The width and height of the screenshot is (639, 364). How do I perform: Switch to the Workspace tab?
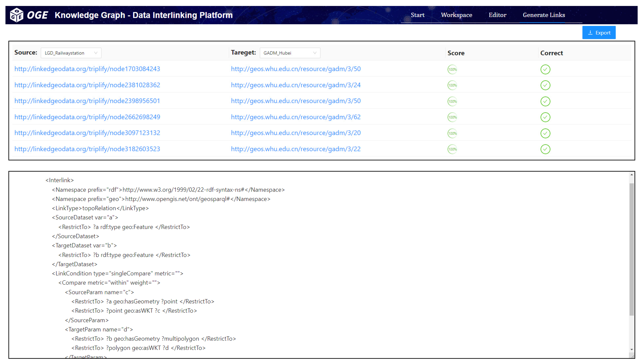[x=456, y=15]
